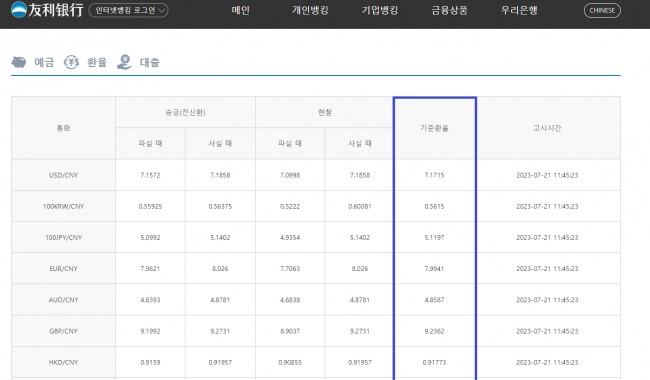Click the 고시시간 column header

pyautogui.click(x=547, y=128)
